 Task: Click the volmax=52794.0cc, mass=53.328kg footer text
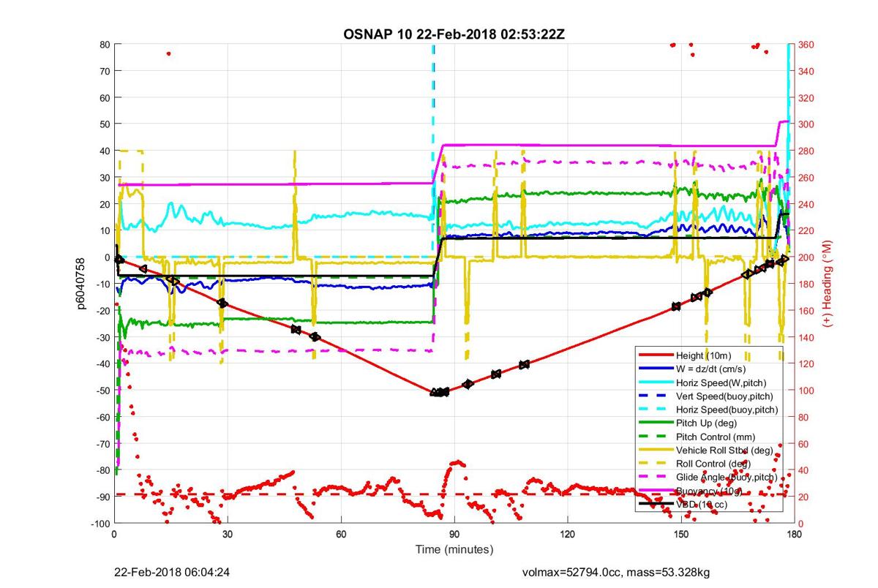tap(615, 572)
